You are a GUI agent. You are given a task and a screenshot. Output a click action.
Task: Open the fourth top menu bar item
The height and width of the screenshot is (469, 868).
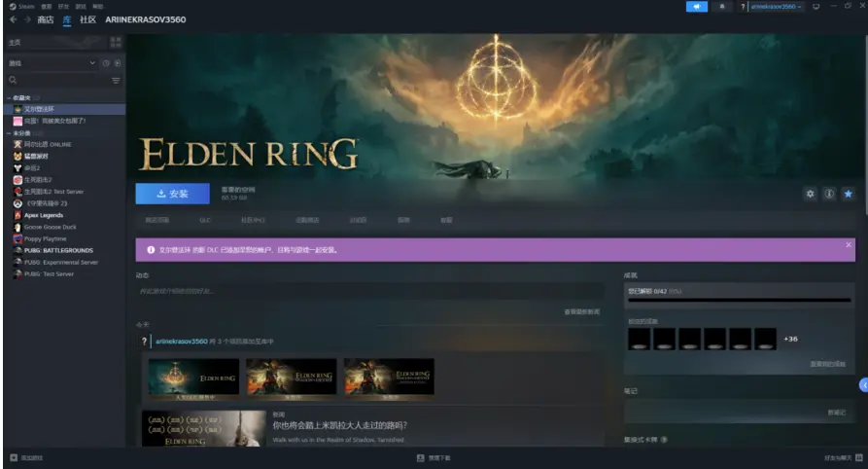[x=81, y=7]
